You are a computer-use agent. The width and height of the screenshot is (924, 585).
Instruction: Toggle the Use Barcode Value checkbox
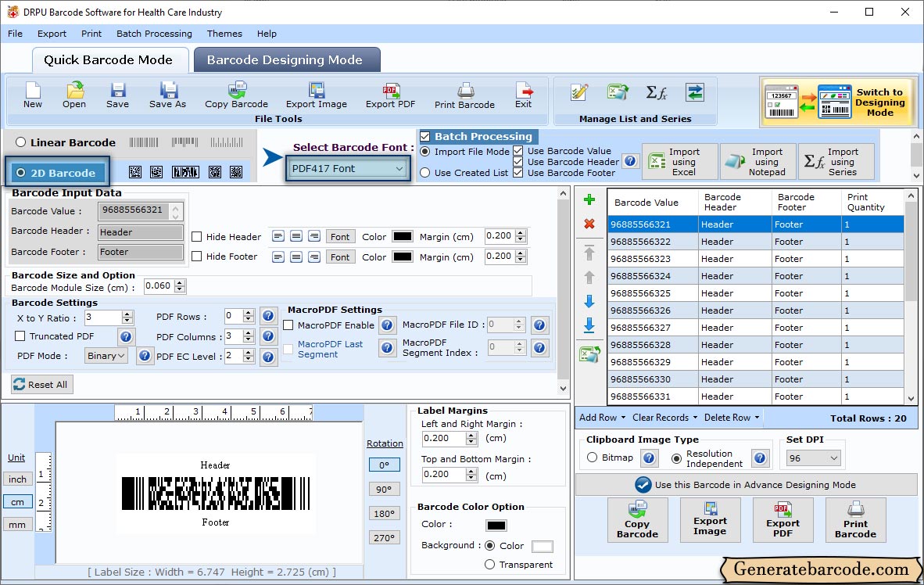click(x=518, y=150)
